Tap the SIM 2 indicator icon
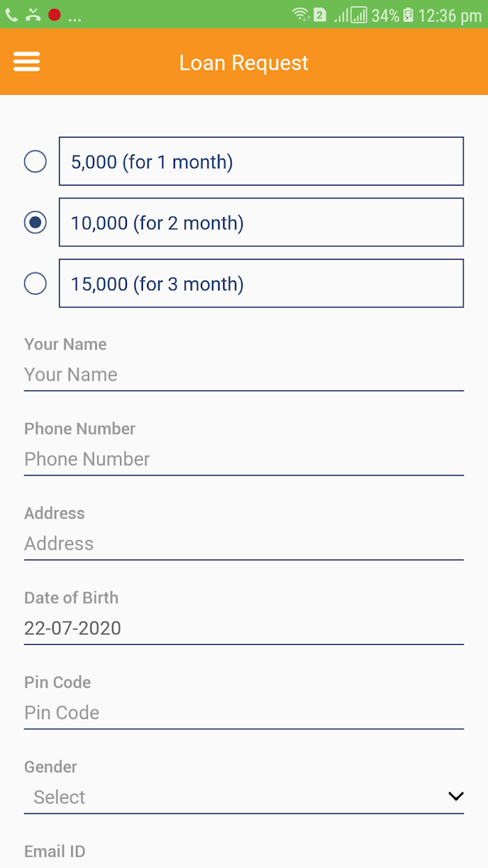The width and height of the screenshot is (488, 868). [320, 15]
